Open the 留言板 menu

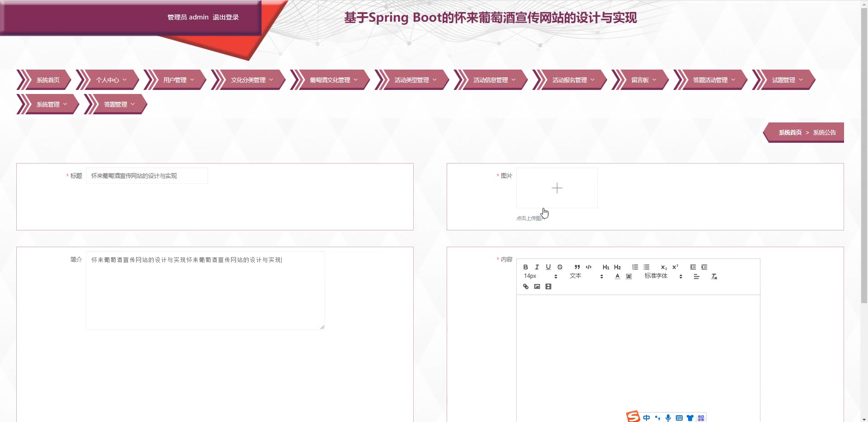pyautogui.click(x=640, y=80)
